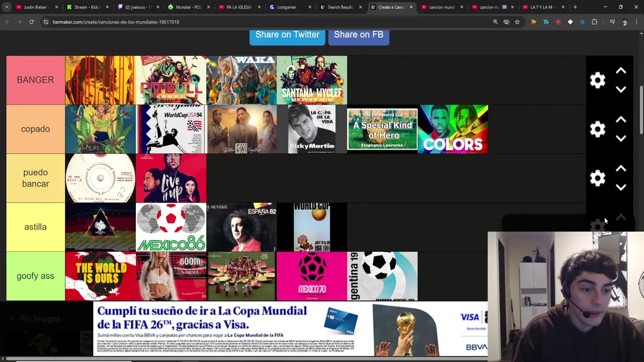Open the zoom magnifier icon in address bar
This screenshot has height=362, width=644.
(x=496, y=22)
